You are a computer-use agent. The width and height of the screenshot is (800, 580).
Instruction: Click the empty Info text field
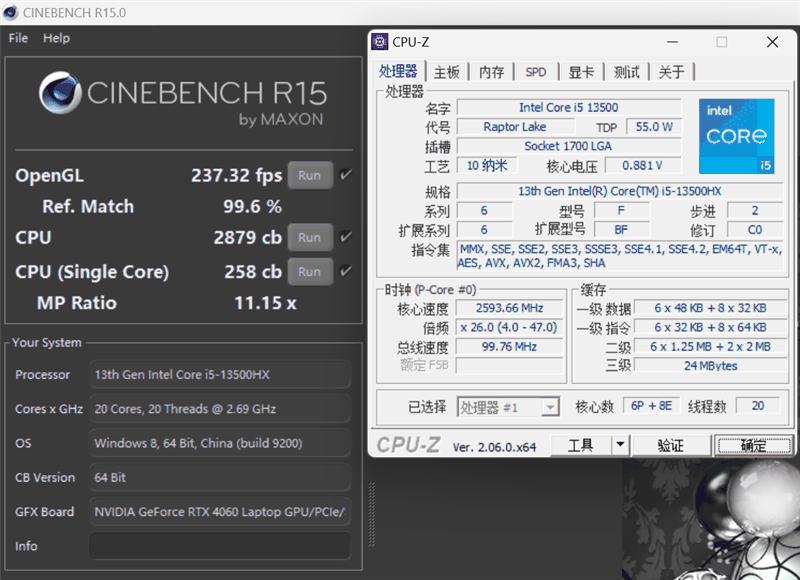[x=219, y=546]
